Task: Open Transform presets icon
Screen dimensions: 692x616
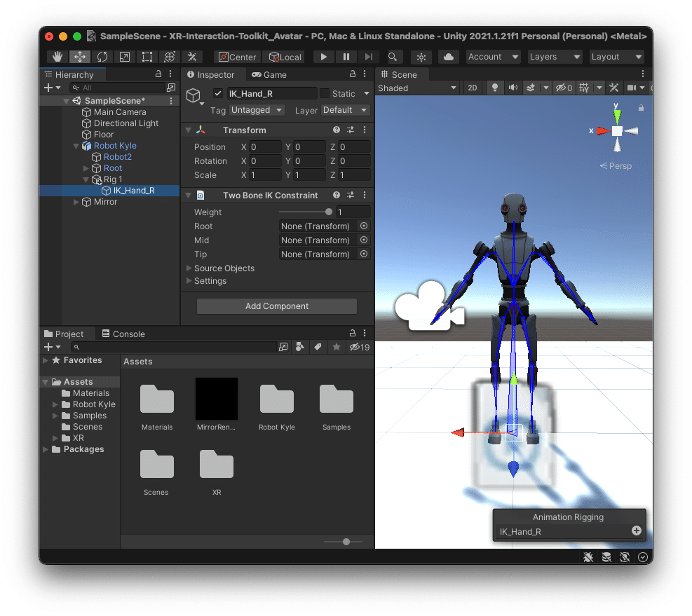Action: (x=351, y=130)
